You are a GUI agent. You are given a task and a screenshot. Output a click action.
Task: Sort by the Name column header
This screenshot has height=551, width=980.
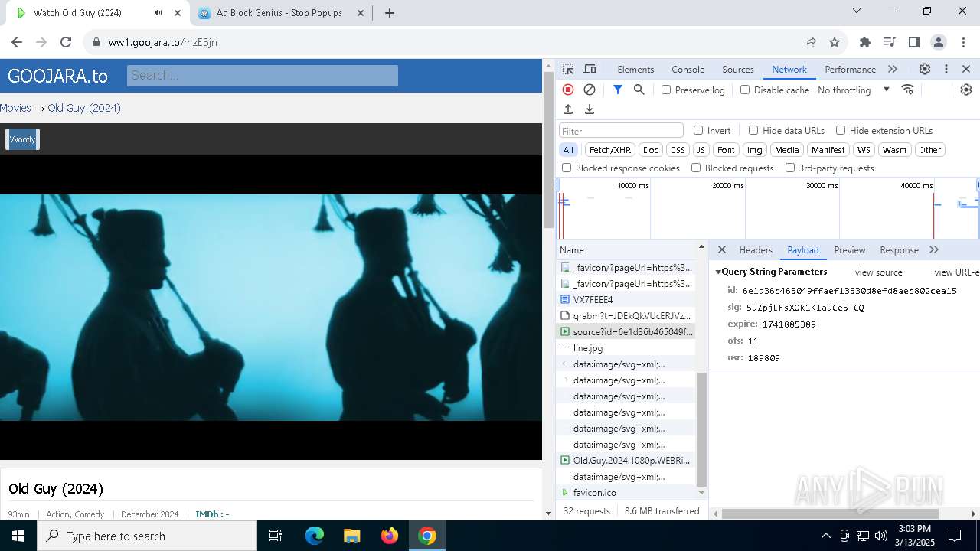pyautogui.click(x=626, y=249)
